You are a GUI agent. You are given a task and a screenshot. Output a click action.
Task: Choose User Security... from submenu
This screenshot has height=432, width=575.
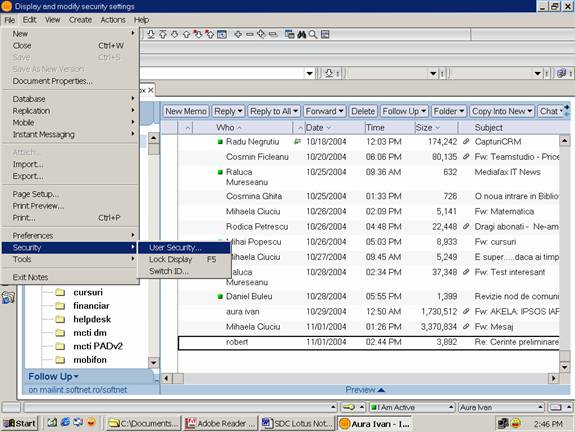pos(184,248)
